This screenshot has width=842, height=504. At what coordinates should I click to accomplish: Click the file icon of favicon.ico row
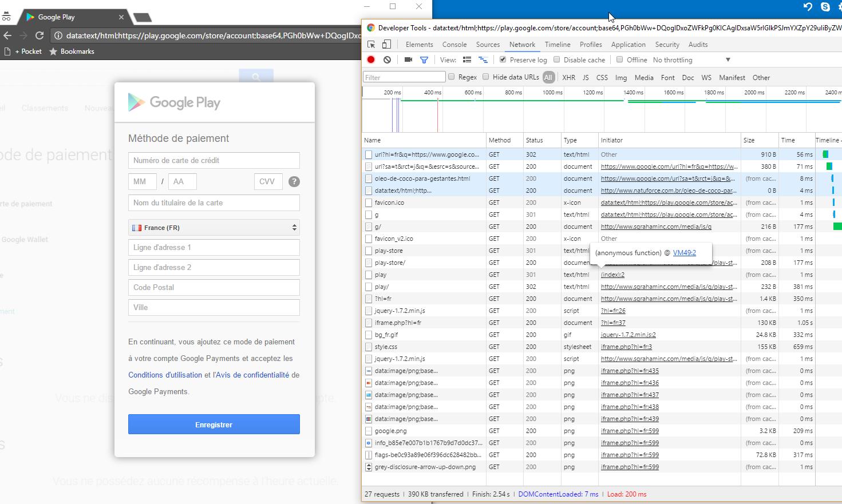click(x=369, y=203)
